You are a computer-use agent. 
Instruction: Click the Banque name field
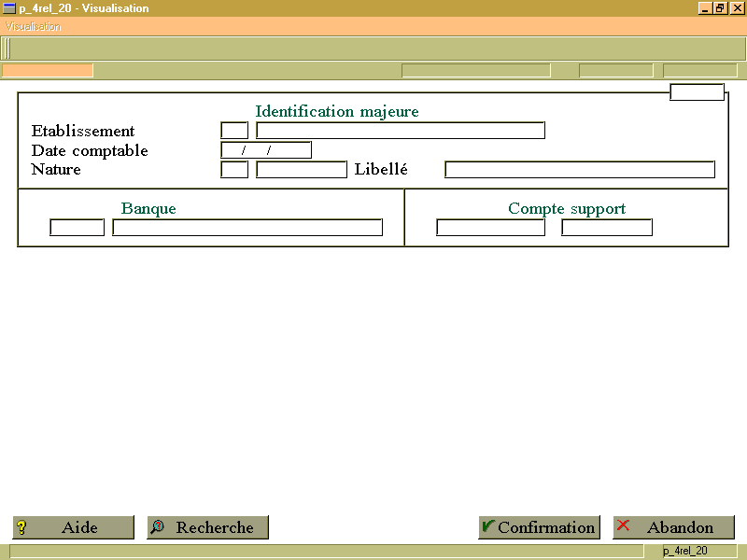247,228
